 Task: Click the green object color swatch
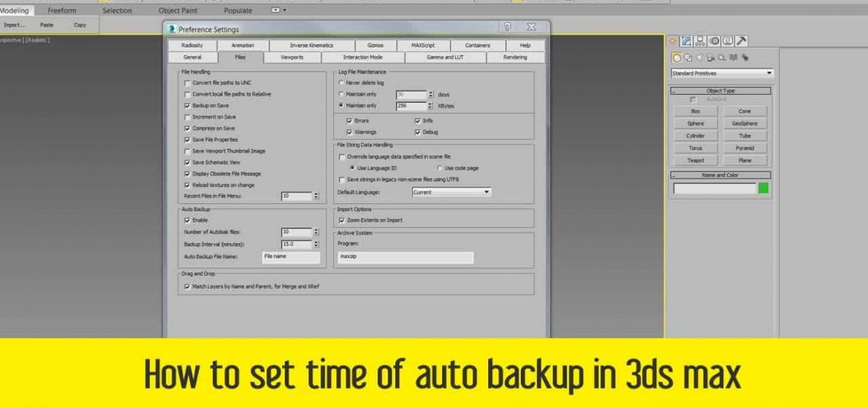click(763, 188)
